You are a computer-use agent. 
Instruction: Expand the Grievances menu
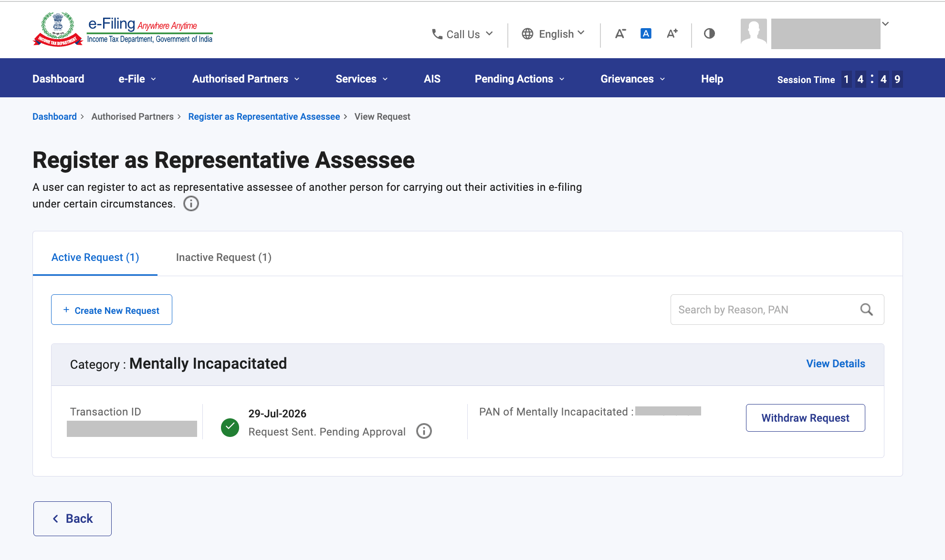point(633,79)
